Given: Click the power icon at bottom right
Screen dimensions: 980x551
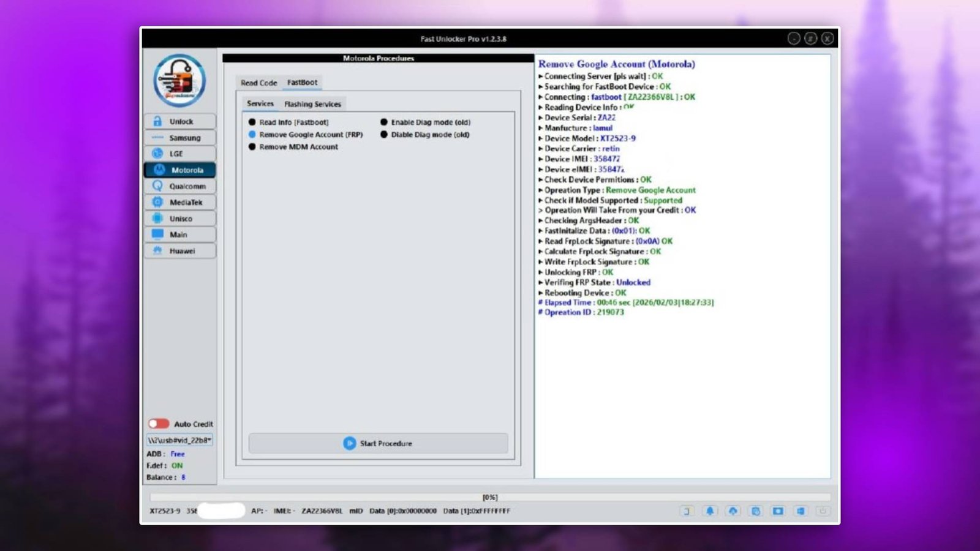Looking at the screenshot, I should point(822,511).
